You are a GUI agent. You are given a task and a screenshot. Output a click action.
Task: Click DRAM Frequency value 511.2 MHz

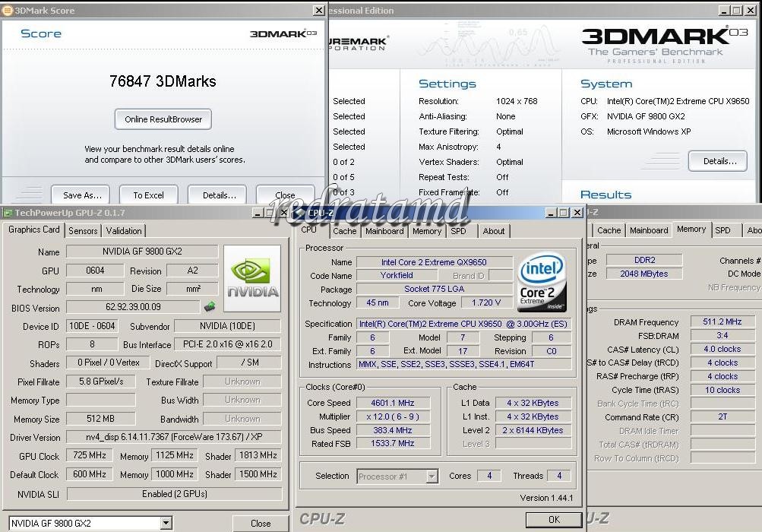click(722, 321)
